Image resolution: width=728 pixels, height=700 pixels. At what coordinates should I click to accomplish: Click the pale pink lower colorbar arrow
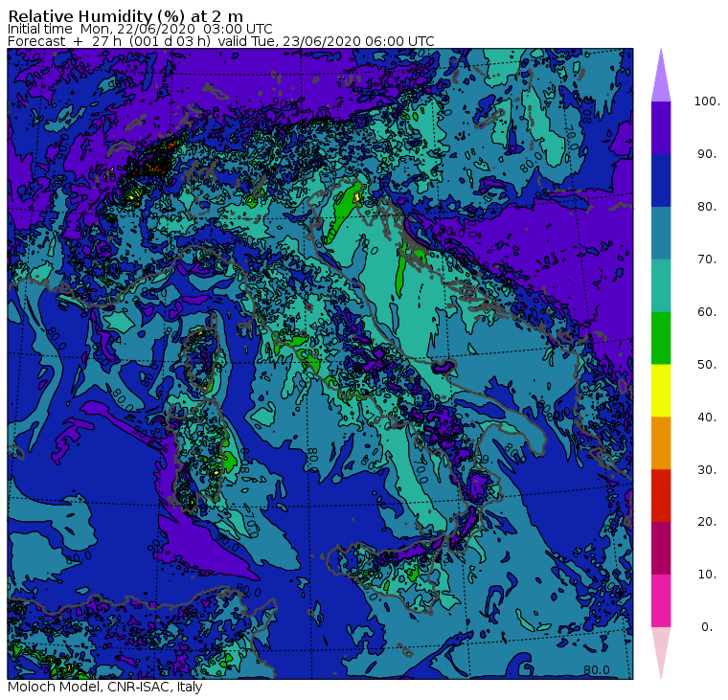click(x=661, y=650)
